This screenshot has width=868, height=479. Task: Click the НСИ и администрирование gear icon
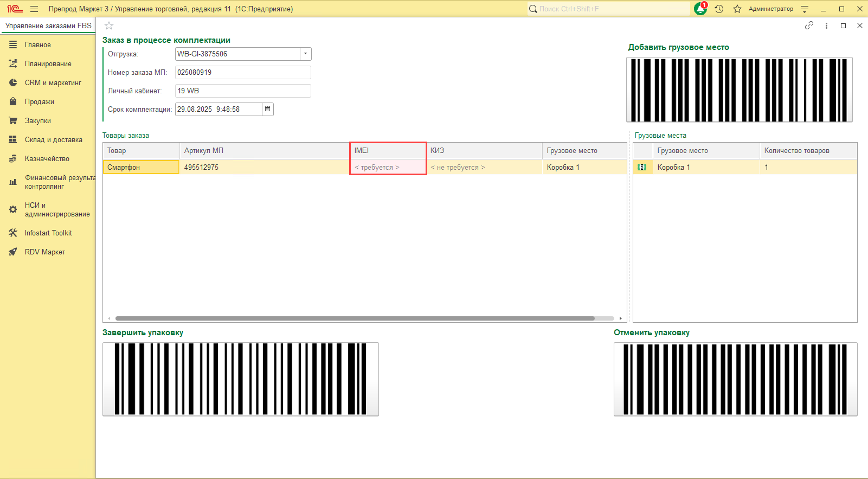click(13, 209)
